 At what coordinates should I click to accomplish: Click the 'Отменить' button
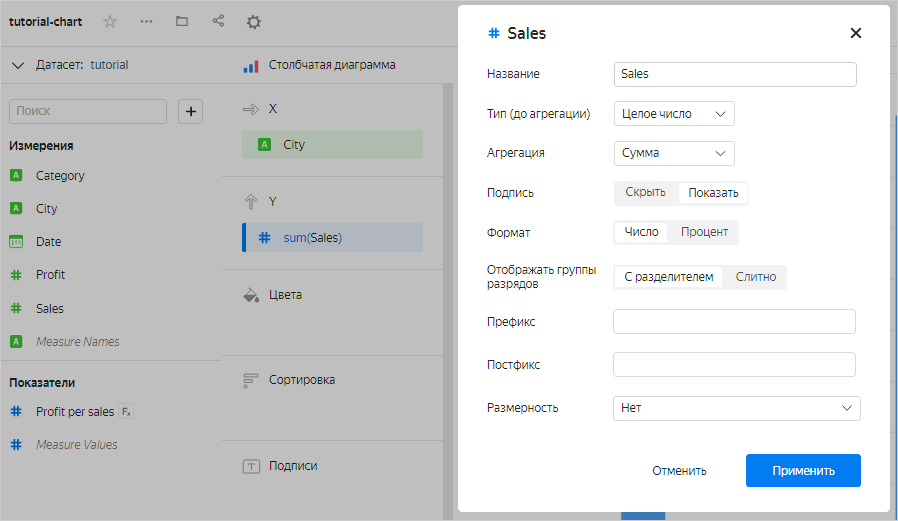point(679,471)
